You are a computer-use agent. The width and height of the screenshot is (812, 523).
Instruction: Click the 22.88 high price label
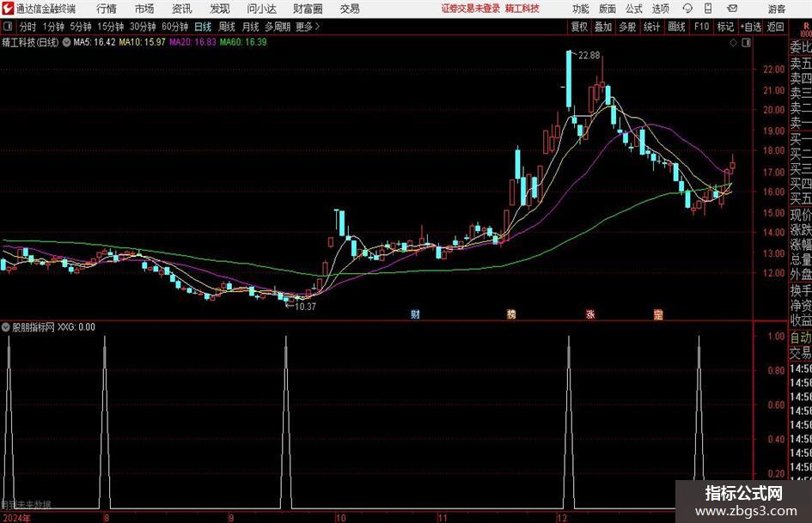point(589,56)
